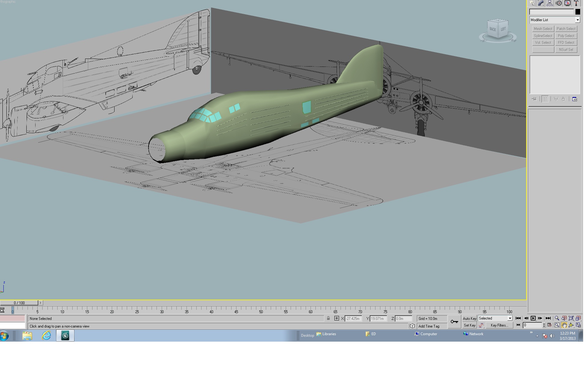Open the Selected key filter dropdown

(495, 318)
